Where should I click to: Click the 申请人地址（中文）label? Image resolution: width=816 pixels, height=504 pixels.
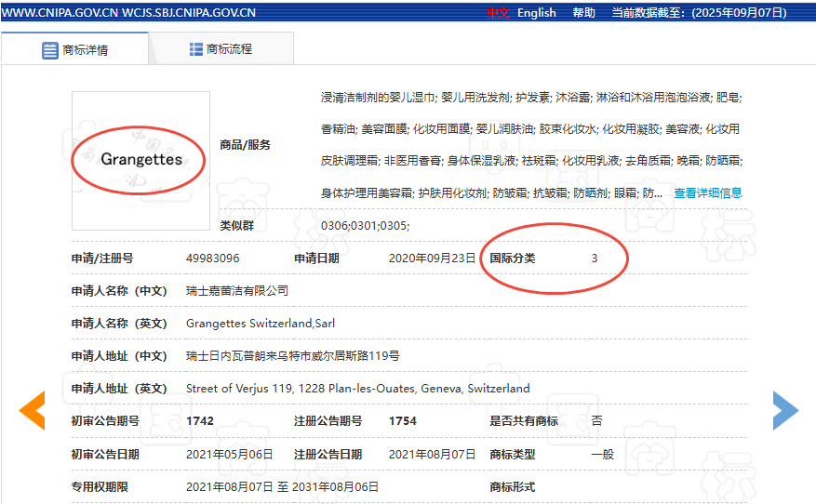[x=119, y=356]
